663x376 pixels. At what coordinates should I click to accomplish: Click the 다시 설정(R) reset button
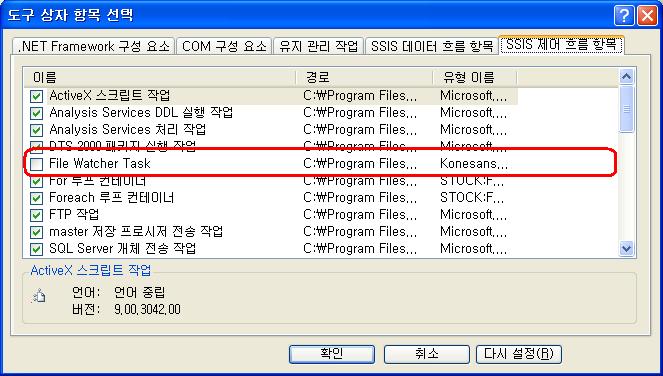(519, 354)
